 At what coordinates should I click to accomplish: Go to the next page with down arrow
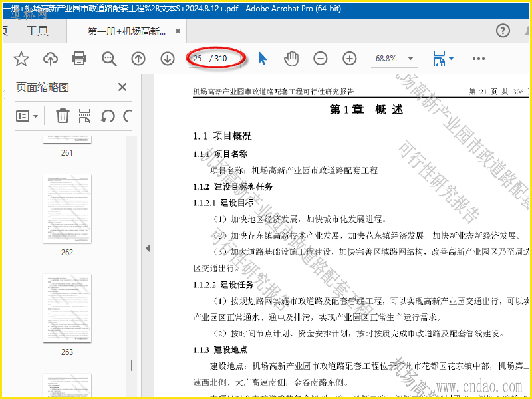click(168, 59)
